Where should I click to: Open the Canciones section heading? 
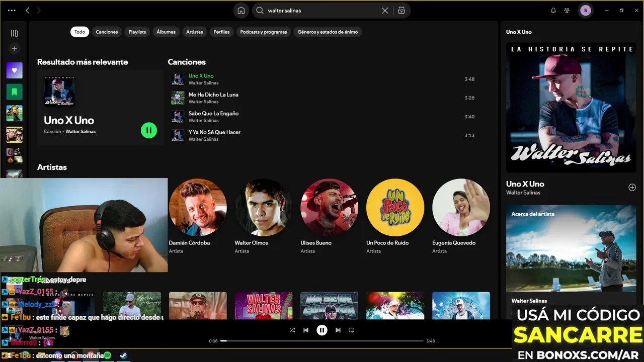(187, 62)
